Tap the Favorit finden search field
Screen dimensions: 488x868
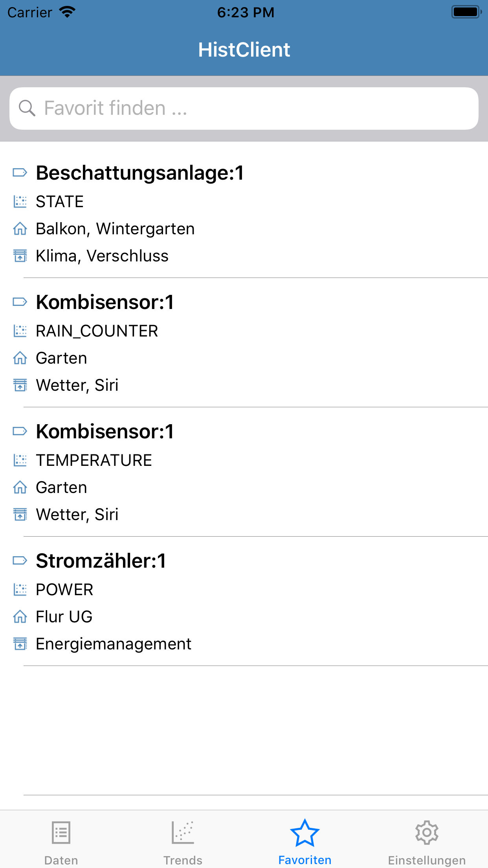click(x=244, y=108)
